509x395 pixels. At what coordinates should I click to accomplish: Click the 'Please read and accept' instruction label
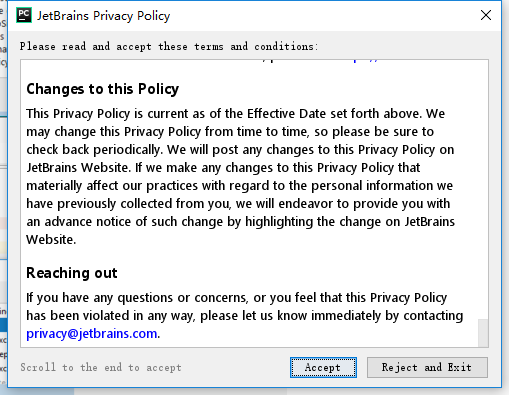(x=169, y=46)
